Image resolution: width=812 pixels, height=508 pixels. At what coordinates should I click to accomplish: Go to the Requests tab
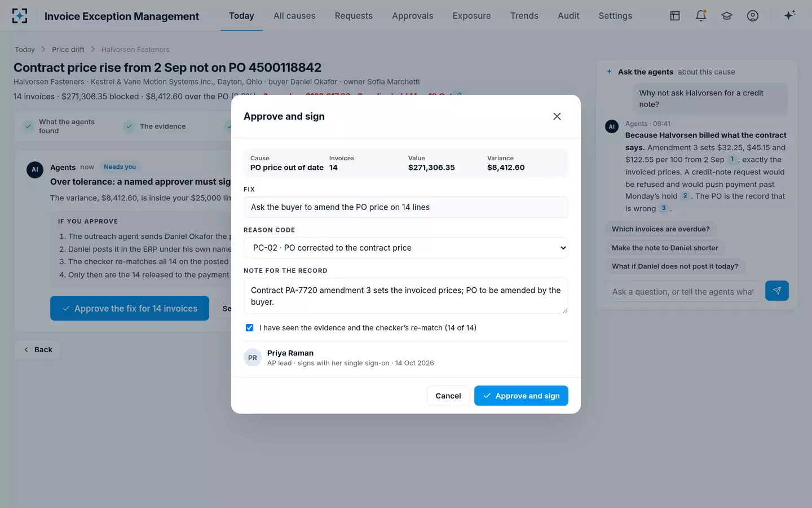354,16
